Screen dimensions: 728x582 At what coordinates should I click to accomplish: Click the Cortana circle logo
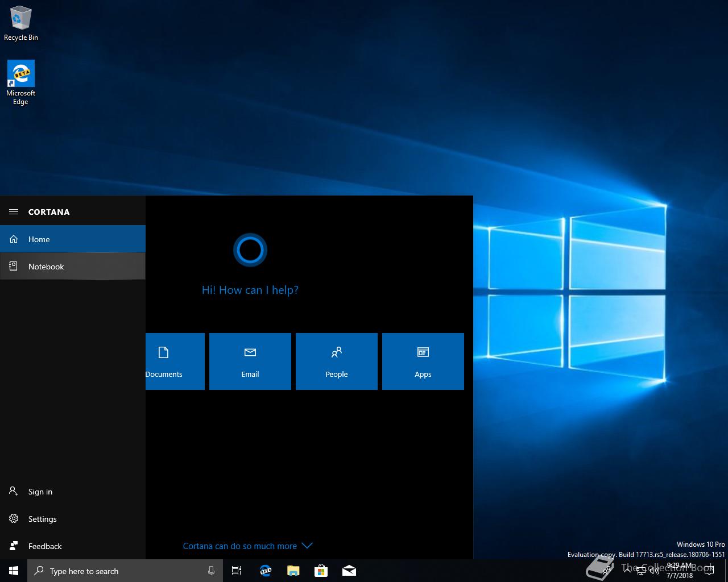pos(250,250)
